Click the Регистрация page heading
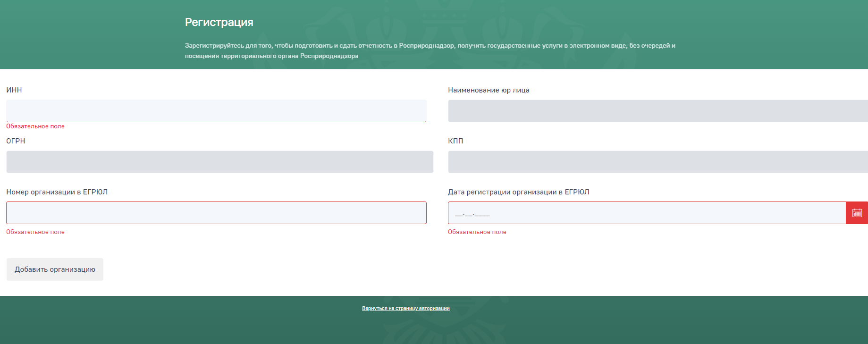Viewport: 868px width, 344px height. tap(219, 22)
